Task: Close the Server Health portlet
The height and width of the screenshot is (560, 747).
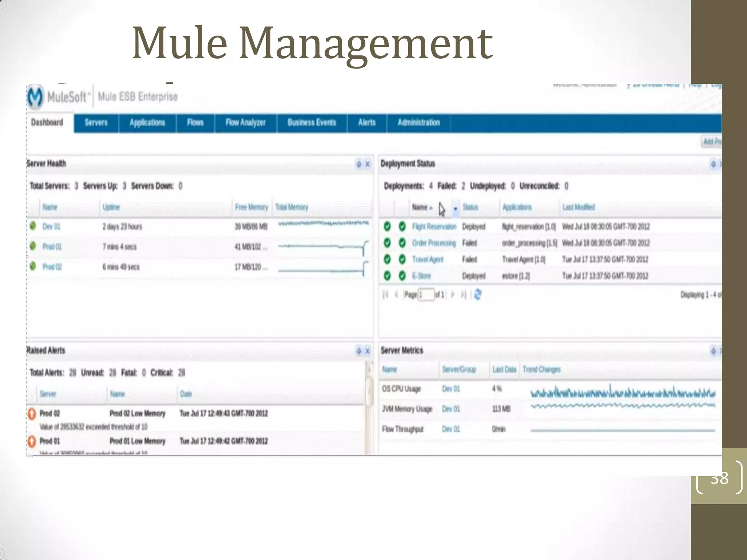Action: [368, 164]
